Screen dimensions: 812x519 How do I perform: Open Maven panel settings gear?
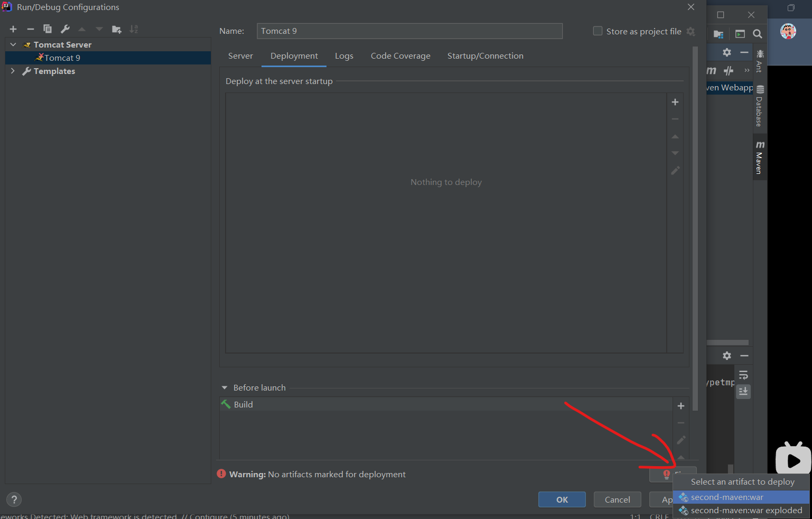coord(727,52)
